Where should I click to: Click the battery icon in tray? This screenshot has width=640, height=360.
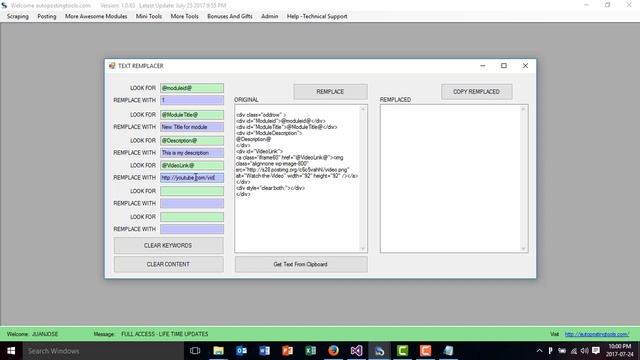coord(562,351)
